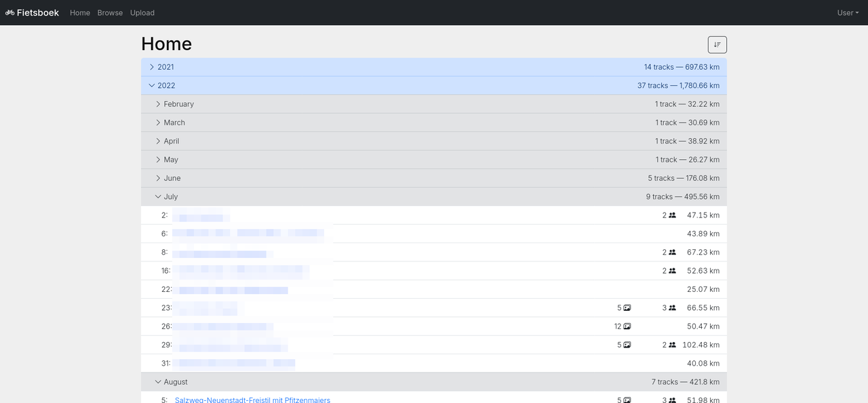Click the people icon on 67.23 km track
The width and height of the screenshot is (868, 403).
coord(672,253)
